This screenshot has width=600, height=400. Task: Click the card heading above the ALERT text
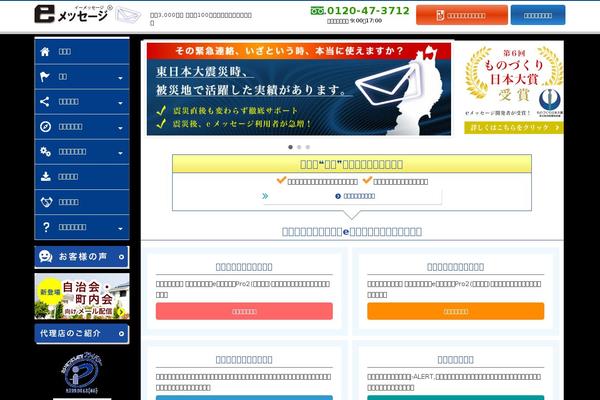(455, 360)
